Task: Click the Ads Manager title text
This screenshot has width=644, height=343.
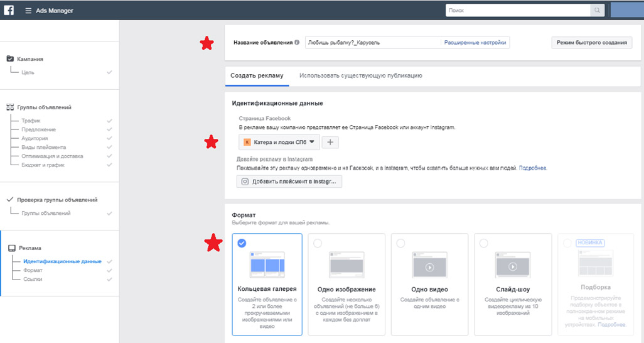Action: point(55,11)
